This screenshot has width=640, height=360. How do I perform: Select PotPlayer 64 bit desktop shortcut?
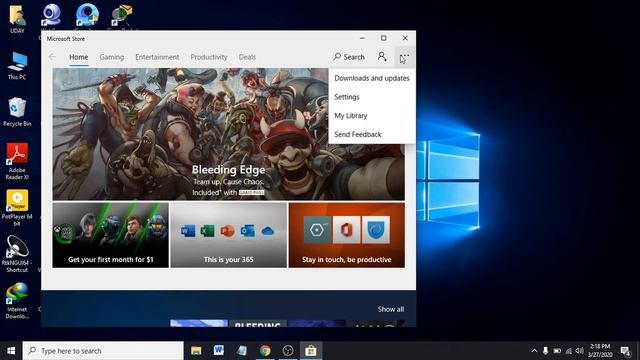17,208
